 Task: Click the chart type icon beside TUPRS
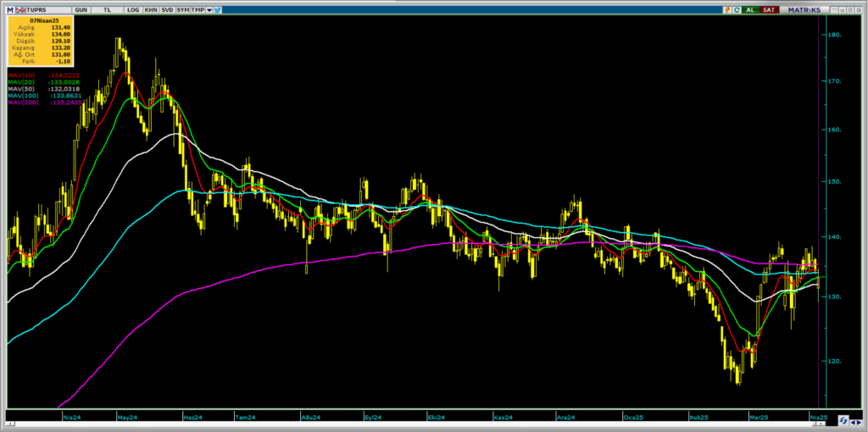click(19, 9)
